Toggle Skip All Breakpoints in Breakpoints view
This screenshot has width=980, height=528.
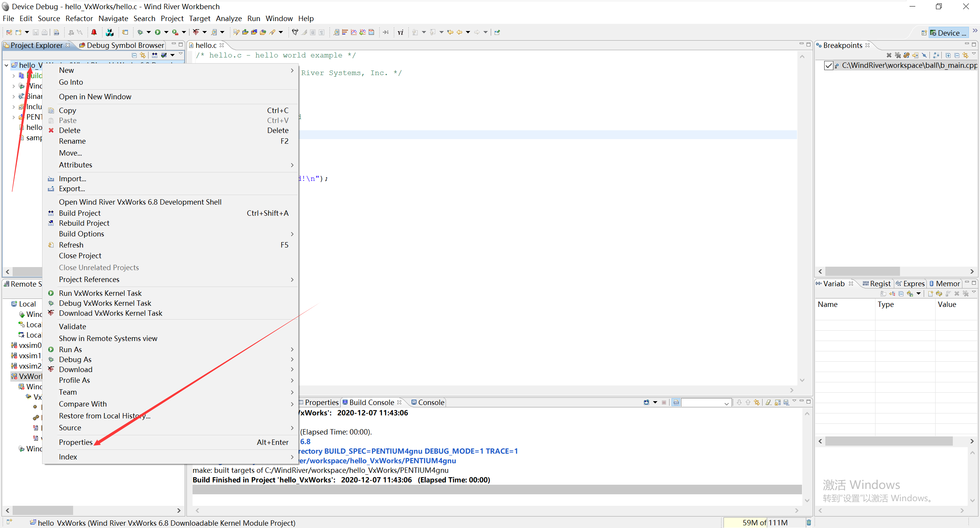click(x=924, y=55)
